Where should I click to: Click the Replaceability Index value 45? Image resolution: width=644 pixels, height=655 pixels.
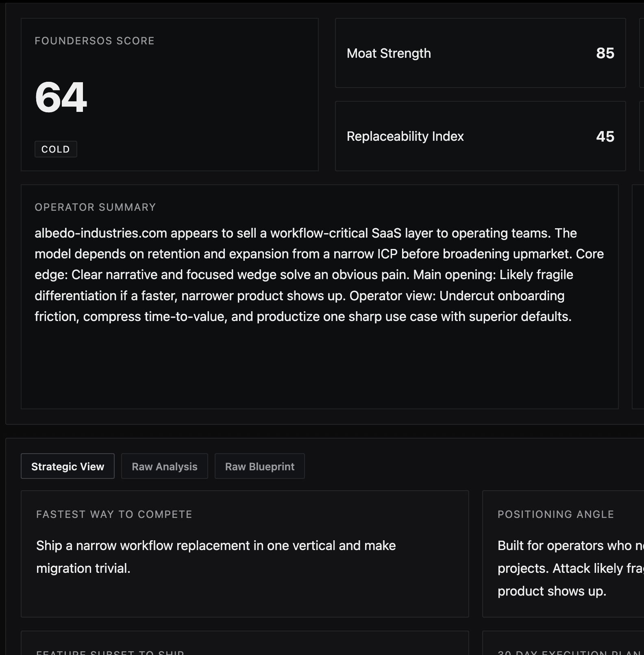point(605,136)
